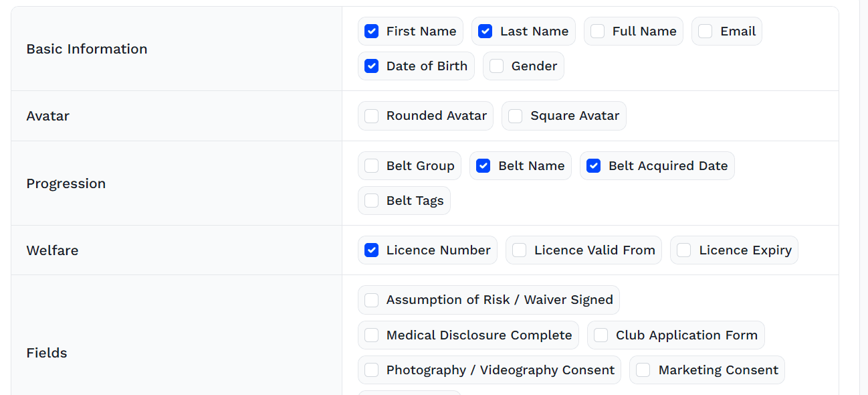
Task: Enable the Licence Expiry checkbox
Action: (x=684, y=250)
